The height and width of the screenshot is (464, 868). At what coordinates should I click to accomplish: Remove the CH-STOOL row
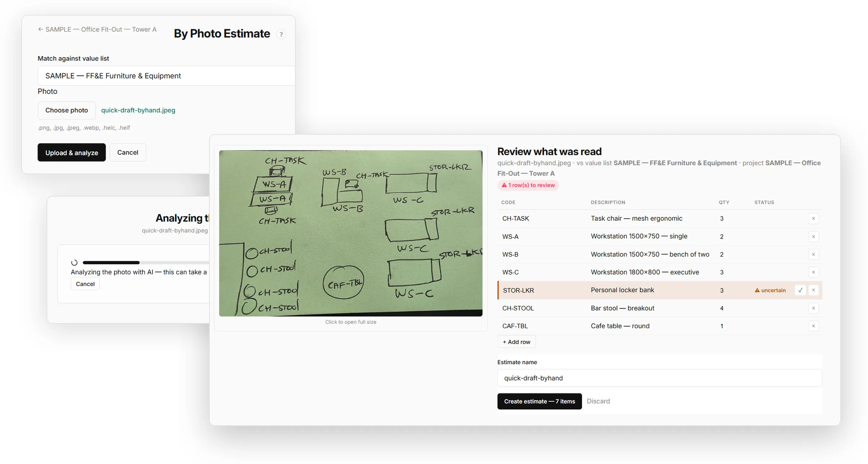(x=813, y=308)
